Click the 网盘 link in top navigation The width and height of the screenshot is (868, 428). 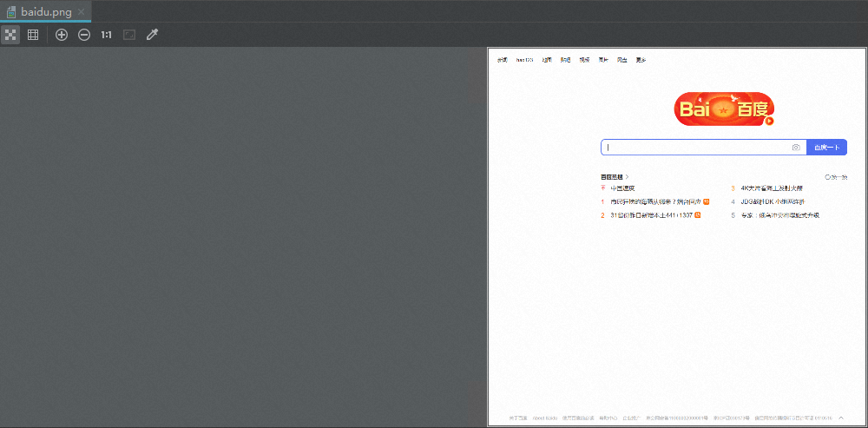coord(622,60)
